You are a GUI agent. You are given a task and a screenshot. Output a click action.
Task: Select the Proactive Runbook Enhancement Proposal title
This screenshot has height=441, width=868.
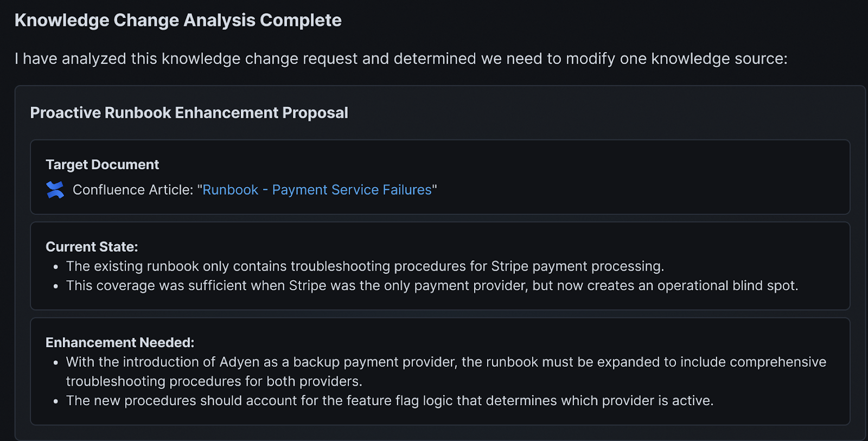tap(189, 113)
